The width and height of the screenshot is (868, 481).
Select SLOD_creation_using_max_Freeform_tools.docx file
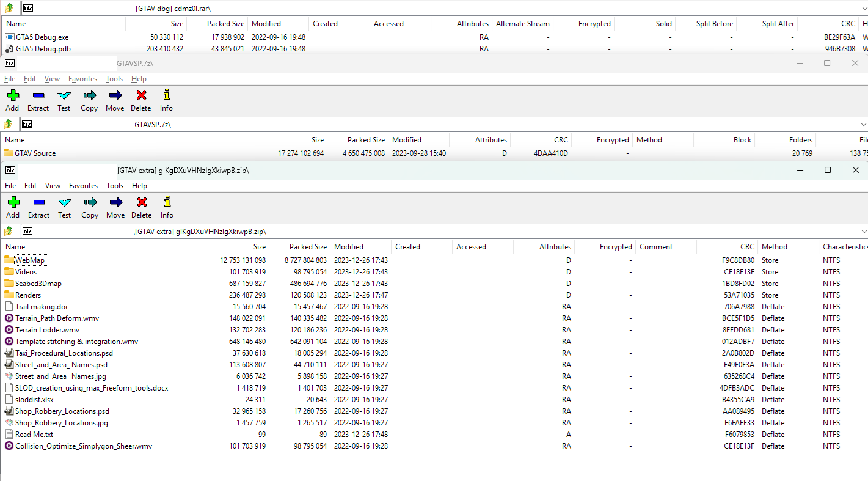click(92, 387)
